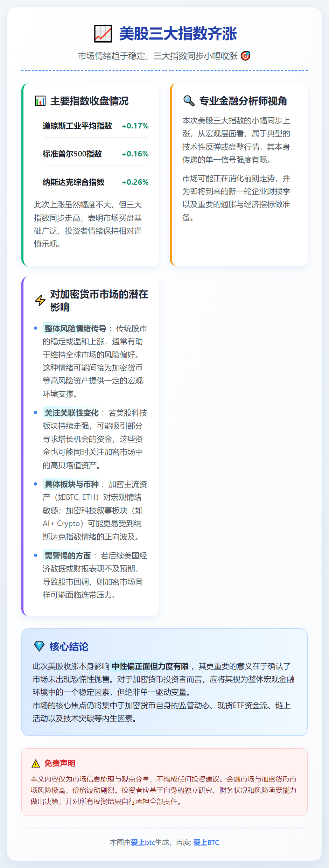Click the 爱上BTC Baidu link in footer
Screen dimensions: 329x868
coord(206,842)
